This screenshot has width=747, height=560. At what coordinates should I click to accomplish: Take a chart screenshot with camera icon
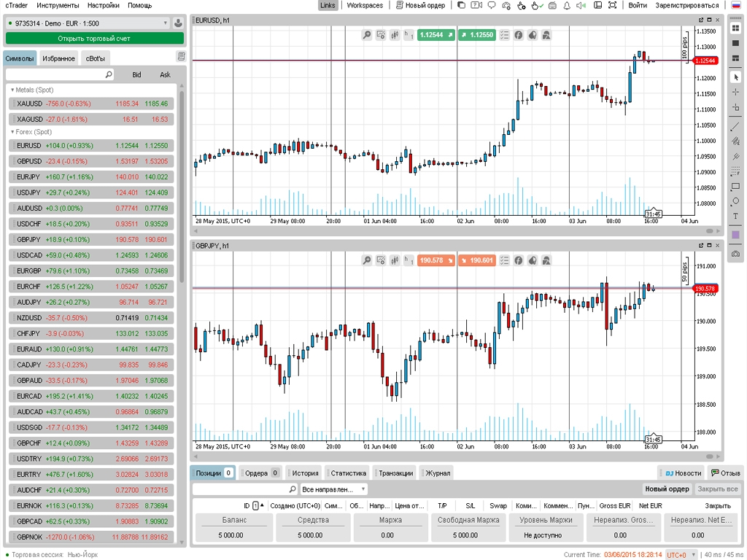click(735, 253)
